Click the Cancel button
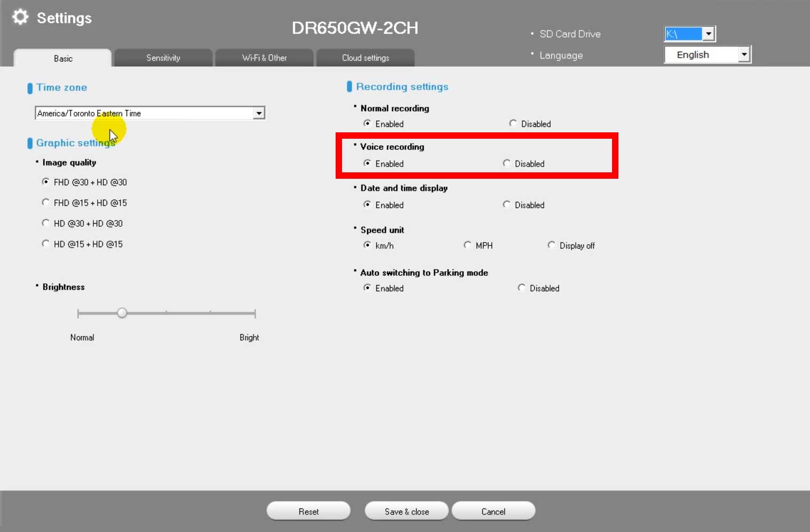 [493, 511]
